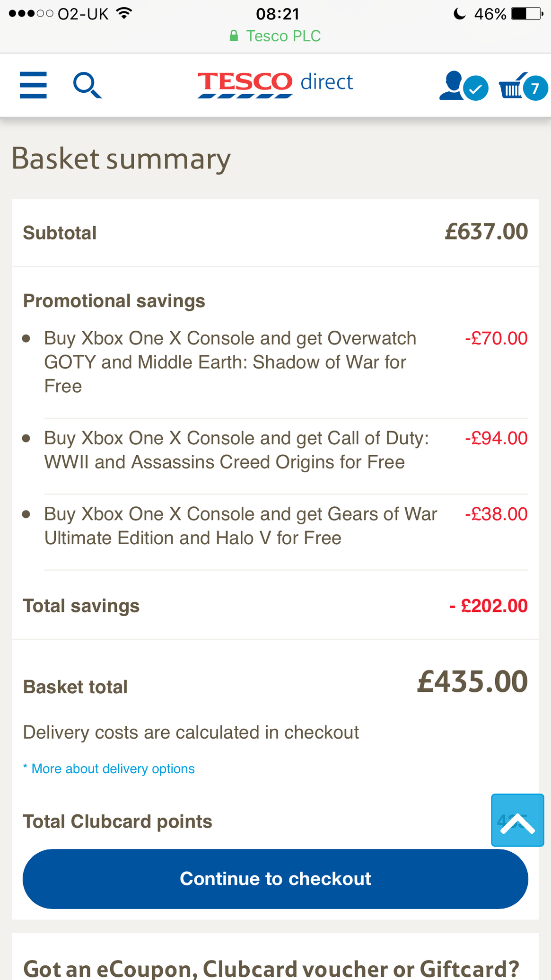This screenshot has height=980, width=551.
Task: Open the hamburger navigation menu
Action: coord(33,85)
